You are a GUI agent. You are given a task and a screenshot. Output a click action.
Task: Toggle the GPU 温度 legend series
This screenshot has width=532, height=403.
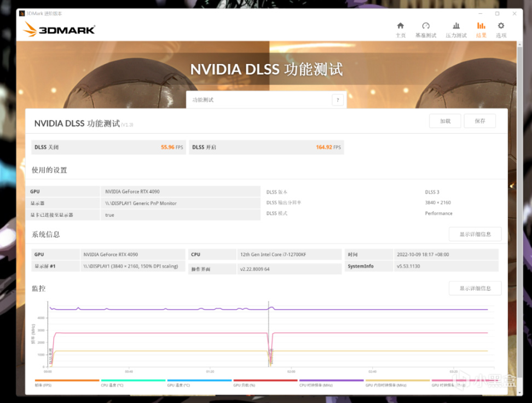[199, 383]
